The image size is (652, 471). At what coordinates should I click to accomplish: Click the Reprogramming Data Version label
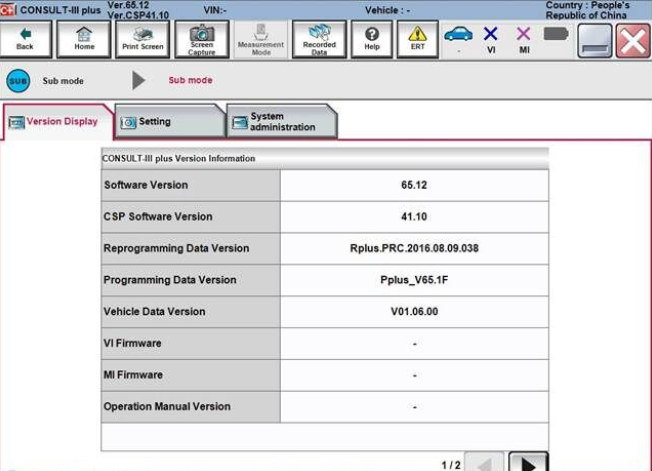[176, 248]
